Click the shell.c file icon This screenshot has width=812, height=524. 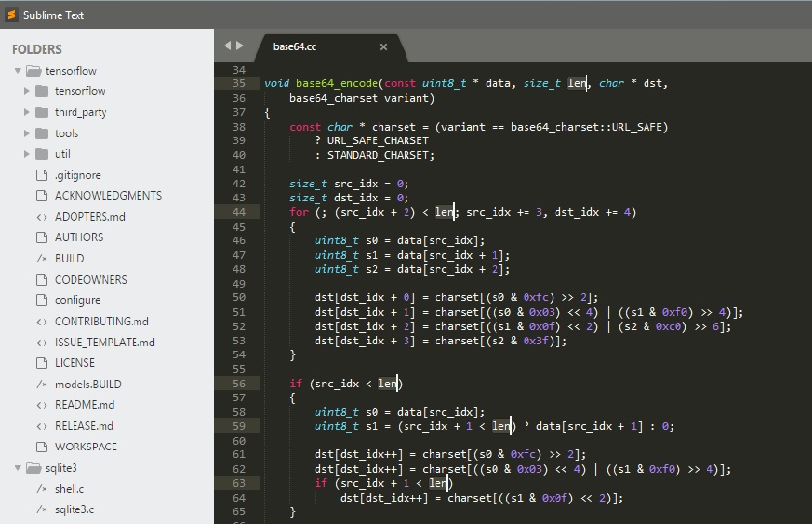pos(42,489)
